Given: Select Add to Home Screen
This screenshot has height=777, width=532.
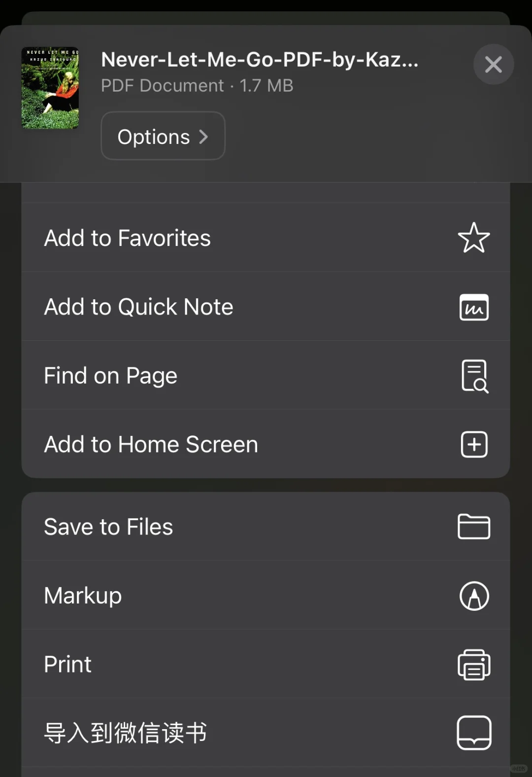Looking at the screenshot, I should pyautogui.click(x=266, y=444).
